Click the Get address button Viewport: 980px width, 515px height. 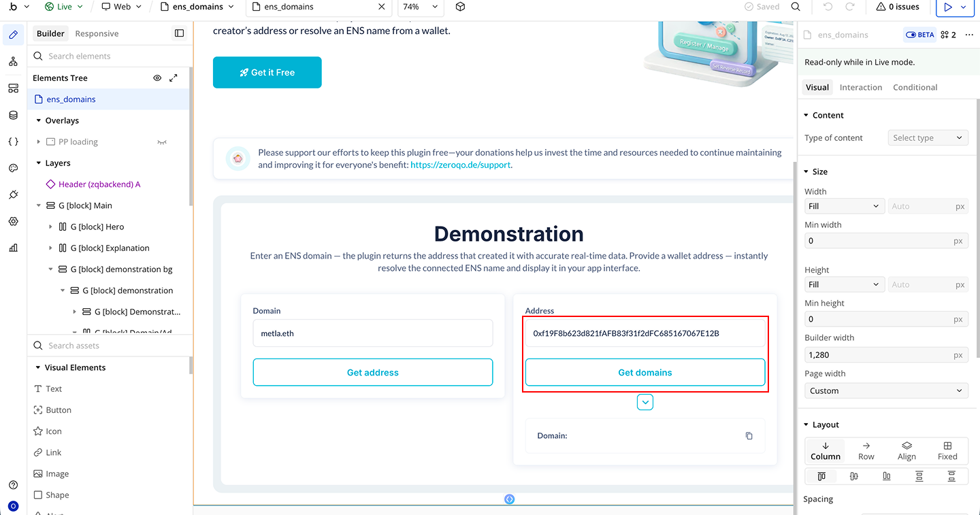tap(373, 372)
